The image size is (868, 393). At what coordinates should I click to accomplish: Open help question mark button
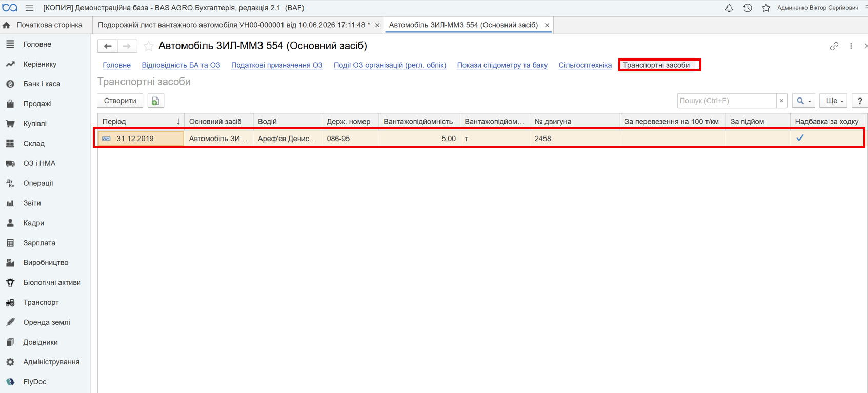coord(860,101)
